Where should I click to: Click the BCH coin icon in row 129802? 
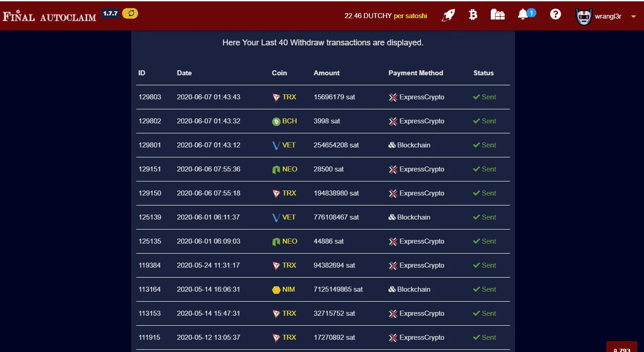pyautogui.click(x=276, y=122)
